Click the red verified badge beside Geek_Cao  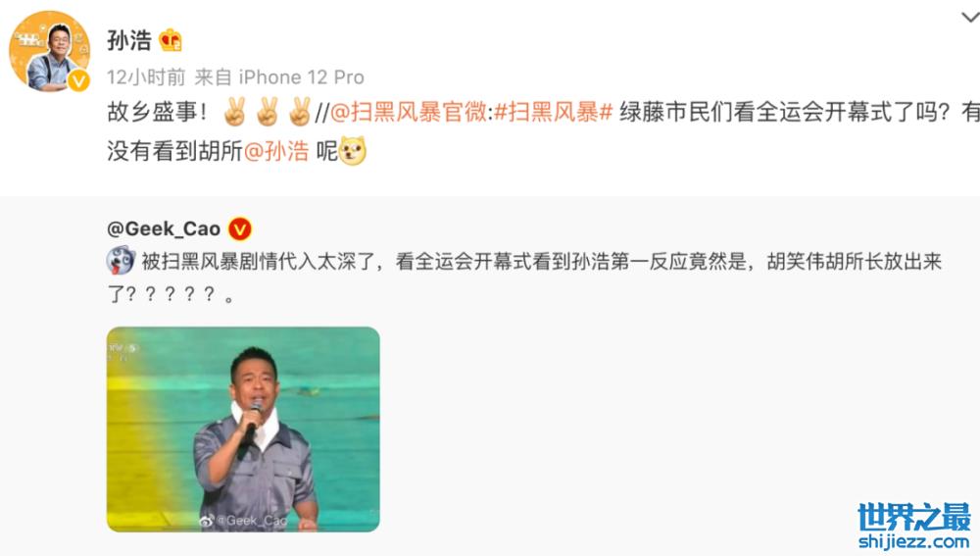pos(240,229)
